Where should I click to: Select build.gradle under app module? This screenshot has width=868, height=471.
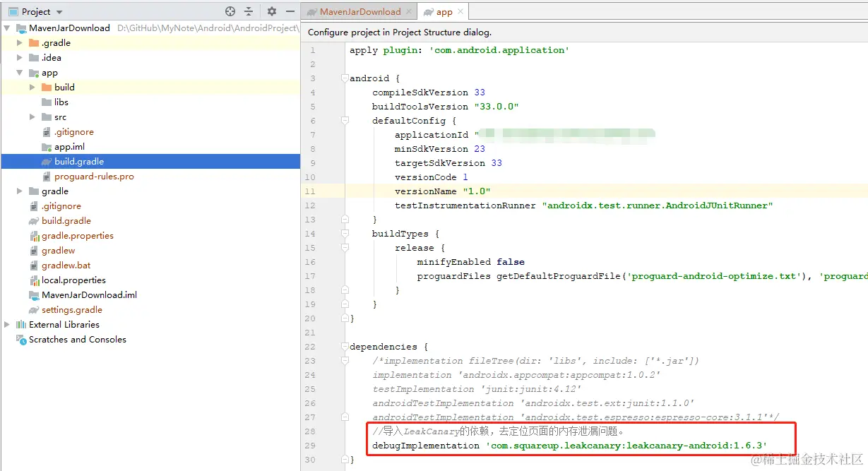click(x=79, y=162)
